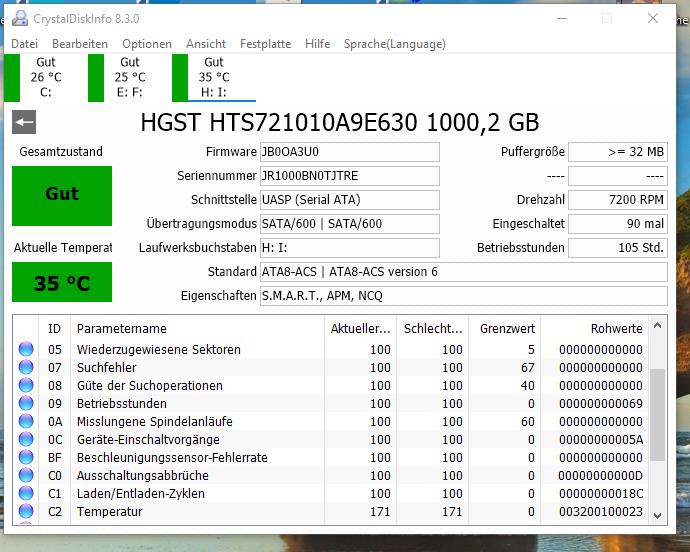690x552 pixels.
Task: Click status orb for C2 Temperatur row
Action: pos(26,512)
